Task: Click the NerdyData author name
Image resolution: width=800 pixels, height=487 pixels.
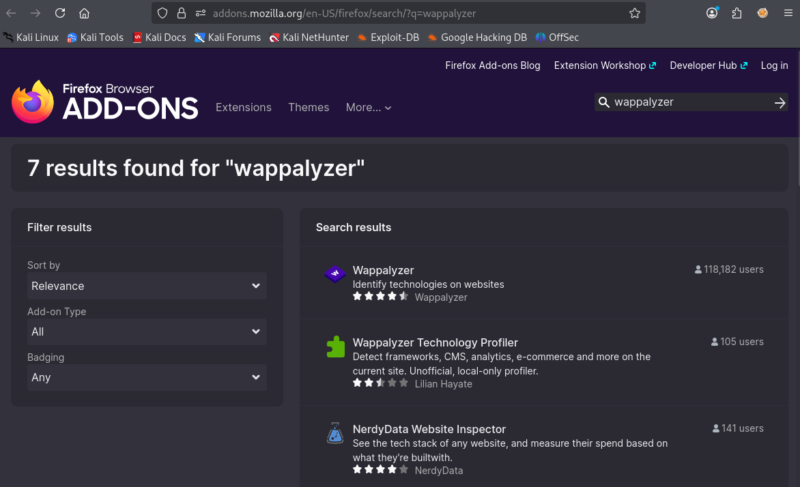Action: 439,471
